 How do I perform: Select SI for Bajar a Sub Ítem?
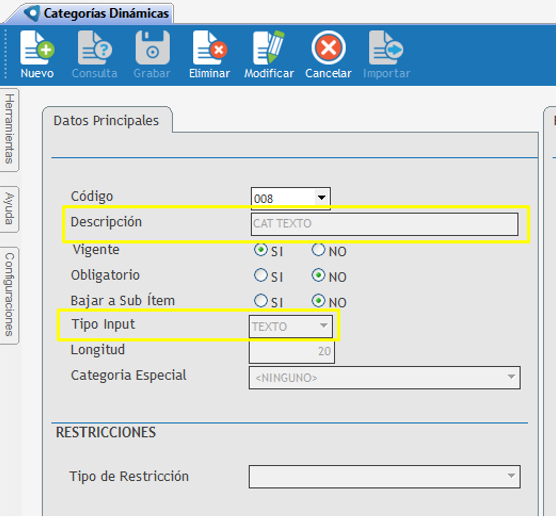pyautogui.click(x=261, y=301)
